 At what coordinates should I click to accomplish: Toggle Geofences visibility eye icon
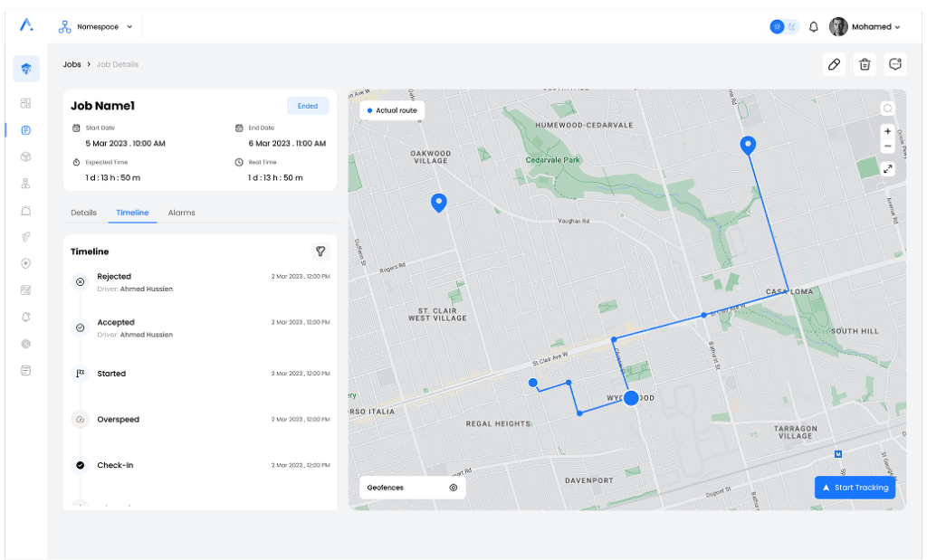[453, 488]
